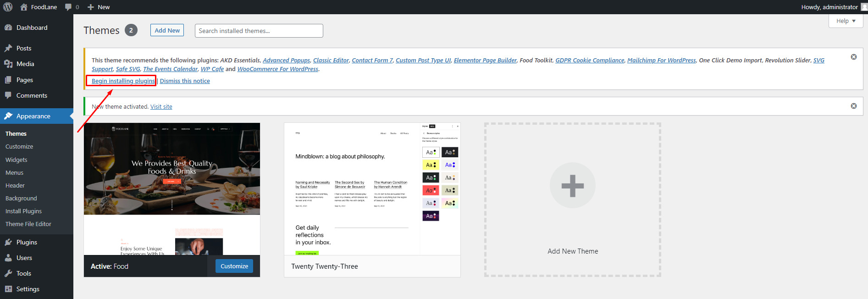This screenshot has height=299, width=868.
Task: Open Widgets under Appearance
Action: point(17,160)
